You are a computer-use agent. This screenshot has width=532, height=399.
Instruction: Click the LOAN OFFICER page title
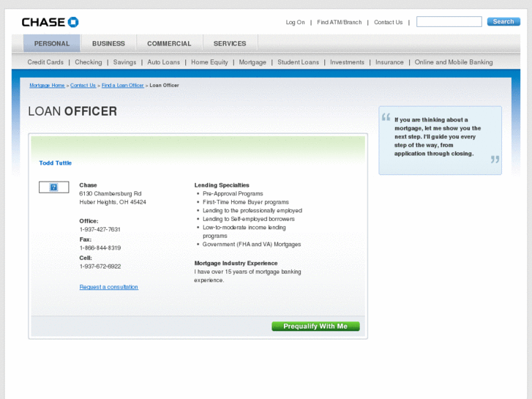click(72, 111)
